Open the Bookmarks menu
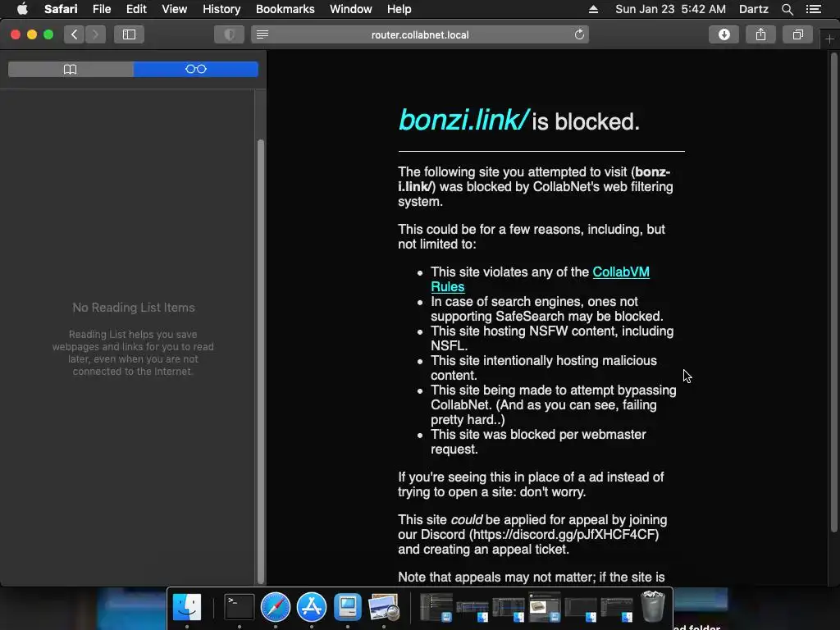The image size is (840, 630). pyautogui.click(x=285, y=9)
